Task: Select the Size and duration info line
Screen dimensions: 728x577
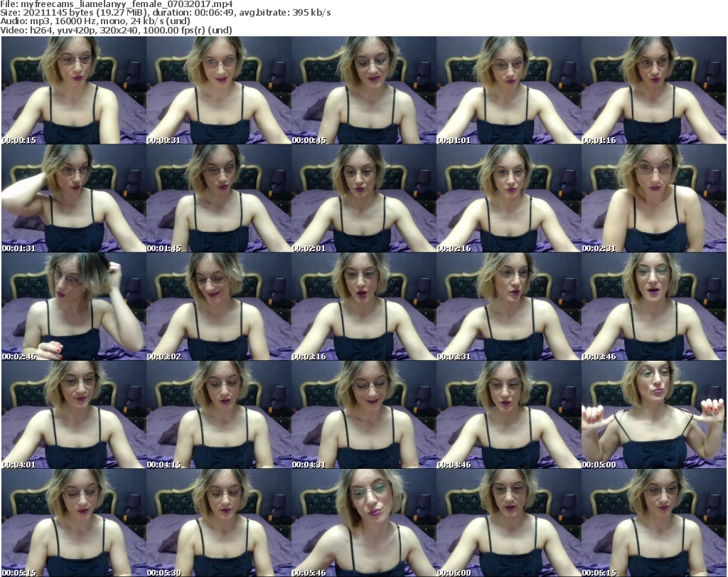Action: tap(165, 13)
